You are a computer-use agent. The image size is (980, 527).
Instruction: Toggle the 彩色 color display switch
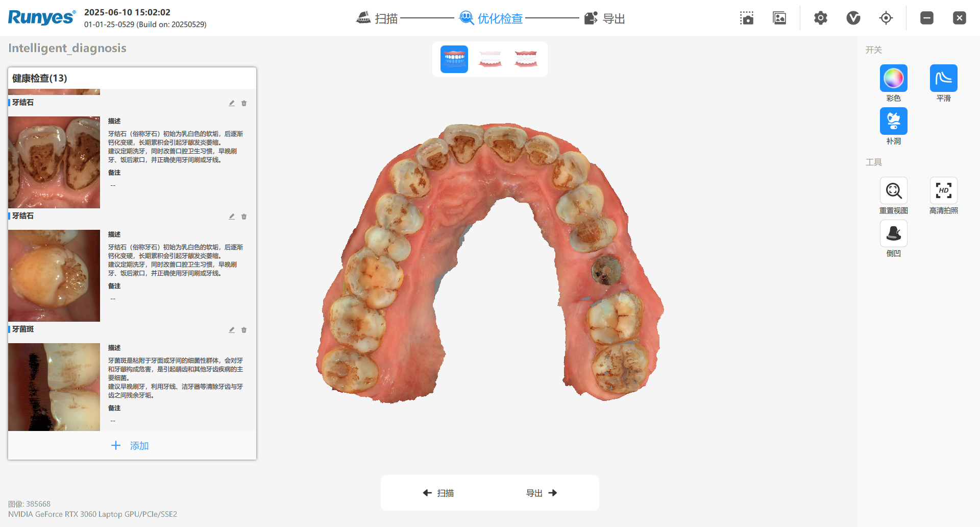tap(893, 79)
